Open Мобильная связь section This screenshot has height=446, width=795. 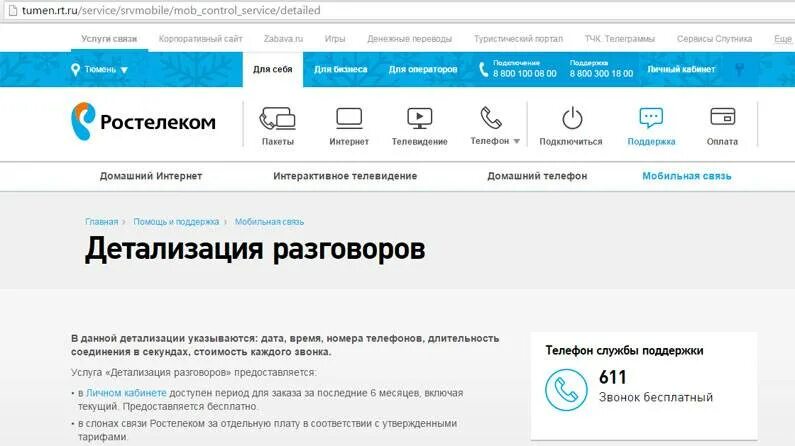[x=686, y=176]
